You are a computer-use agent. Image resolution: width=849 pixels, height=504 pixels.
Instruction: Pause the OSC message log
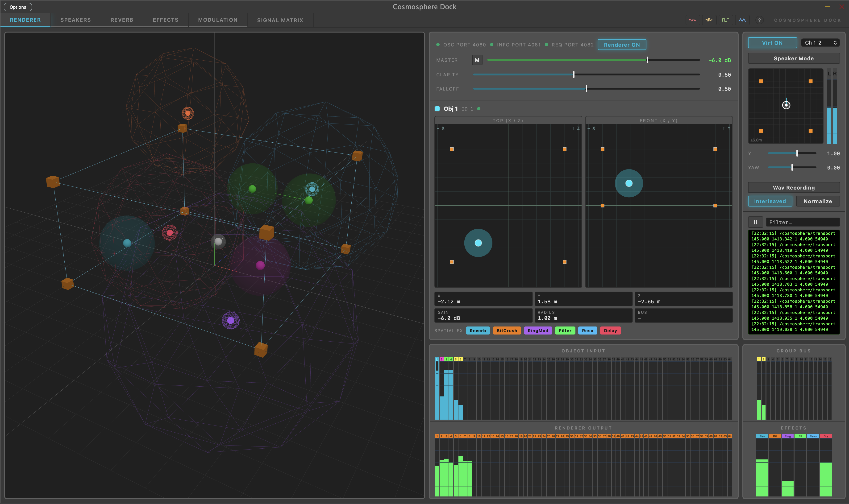[x=756, y=222]
